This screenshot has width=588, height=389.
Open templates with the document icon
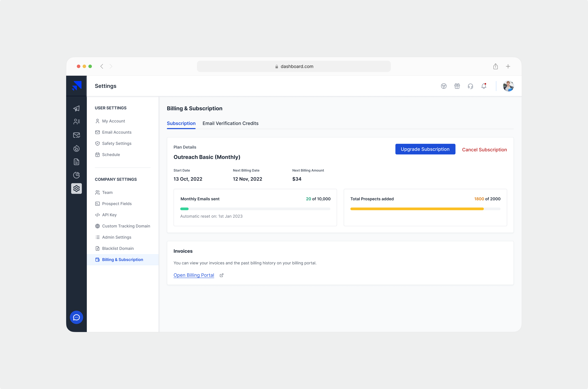pos(76,162)
